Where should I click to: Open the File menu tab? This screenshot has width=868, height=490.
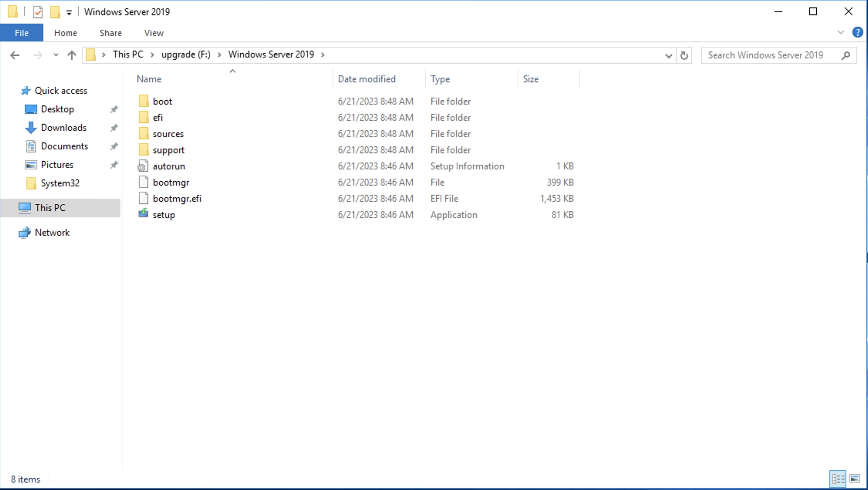point(22,33)
